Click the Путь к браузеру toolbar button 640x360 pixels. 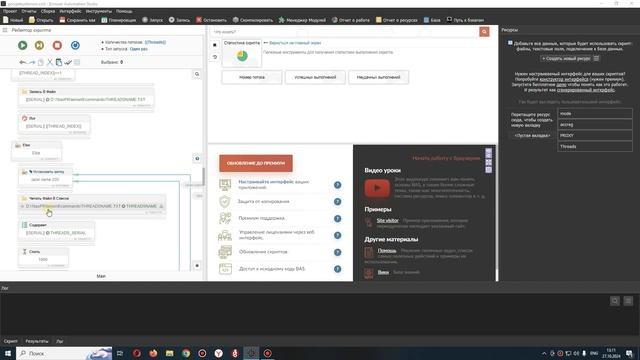[x=465, y=20]
